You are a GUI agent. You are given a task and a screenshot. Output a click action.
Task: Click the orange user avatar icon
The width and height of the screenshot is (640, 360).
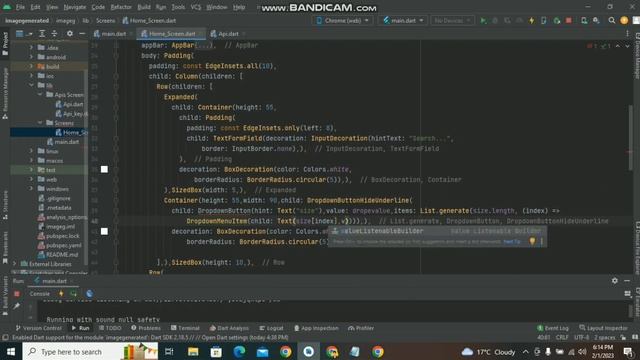624,20
